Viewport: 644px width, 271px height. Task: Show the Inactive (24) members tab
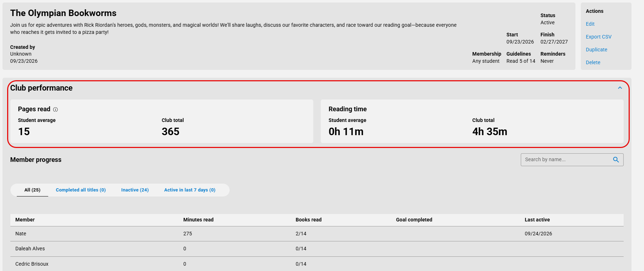click(135, 190)
